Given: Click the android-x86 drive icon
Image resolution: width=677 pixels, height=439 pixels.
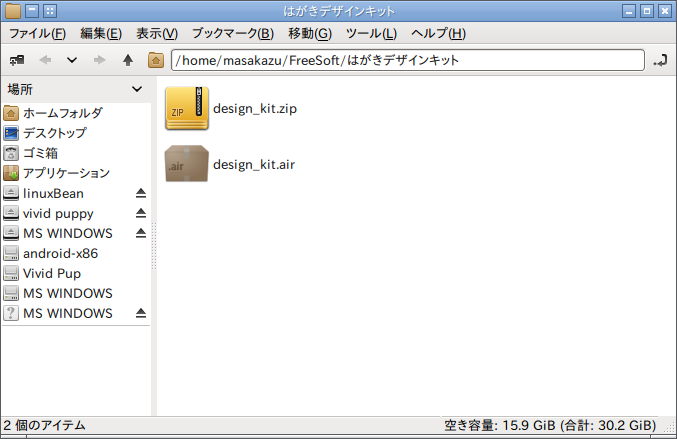Looking at the screenshot, I should pos(11,253).
